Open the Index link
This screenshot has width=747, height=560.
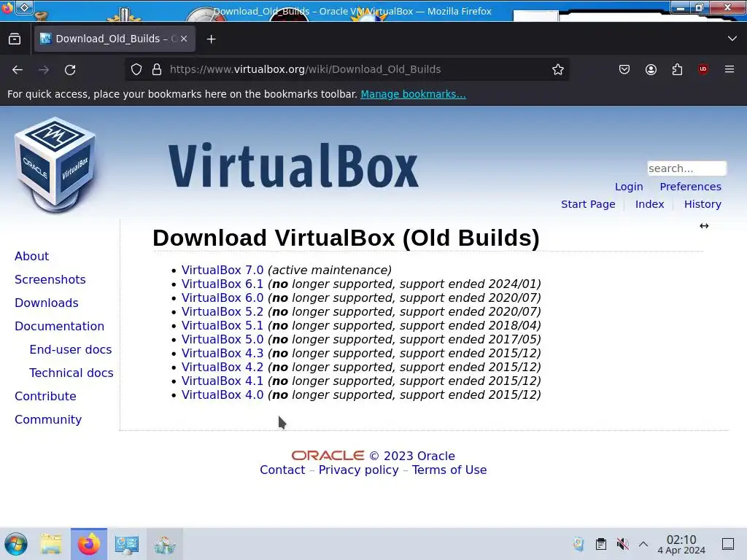tap(649, 204)
